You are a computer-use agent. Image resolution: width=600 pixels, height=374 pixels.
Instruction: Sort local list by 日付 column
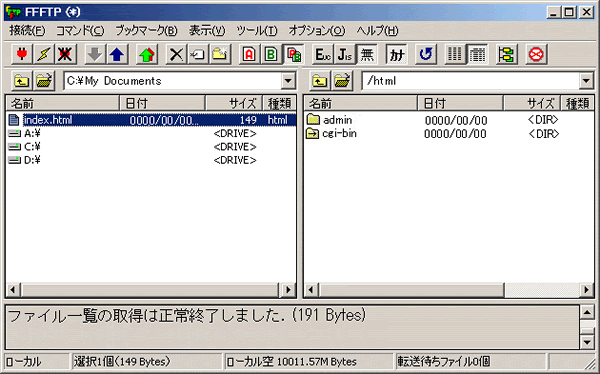[x=162, y=103]
